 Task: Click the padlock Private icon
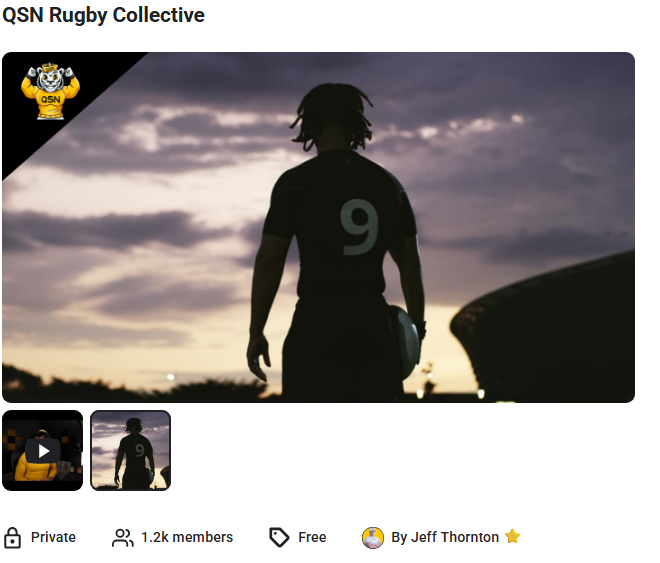point(12,537)
